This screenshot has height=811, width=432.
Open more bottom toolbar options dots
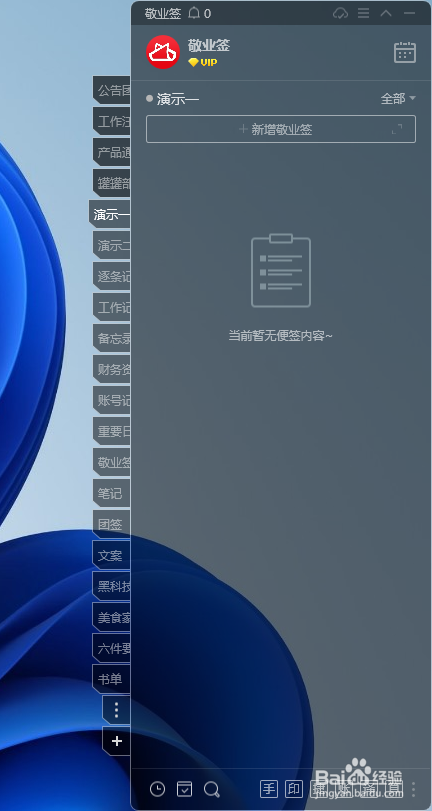point(413,789)
